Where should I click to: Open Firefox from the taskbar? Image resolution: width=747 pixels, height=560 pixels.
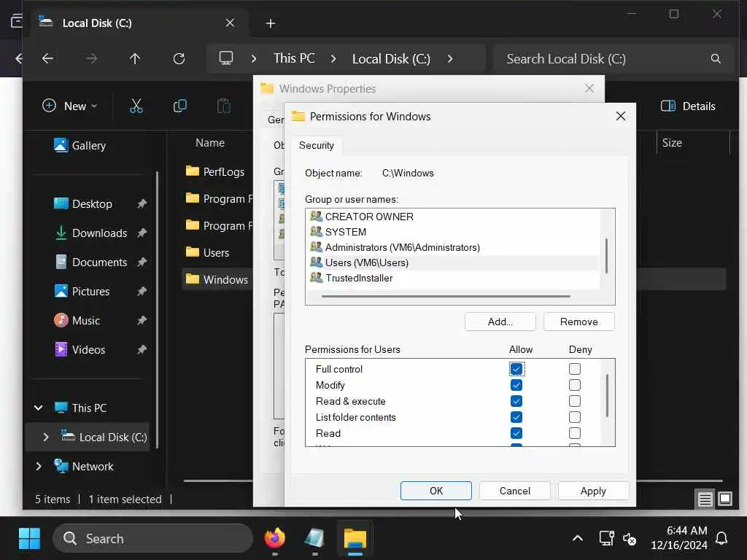(x=275, y=539)
